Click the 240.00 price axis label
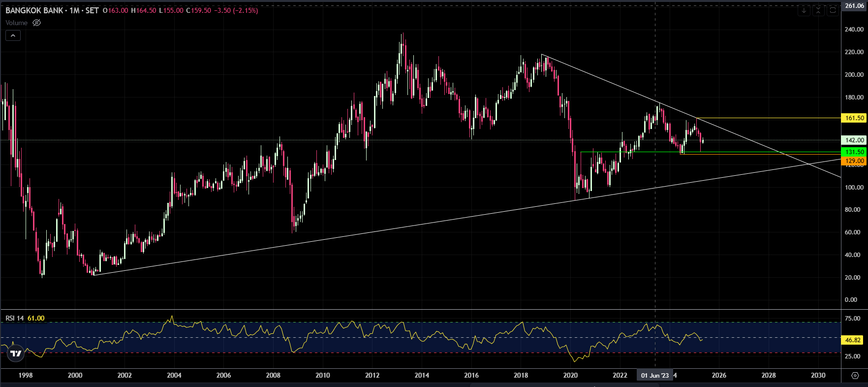The height and width of the screenshot is (387, 868). pyautogui.click(x=854, y=30)
